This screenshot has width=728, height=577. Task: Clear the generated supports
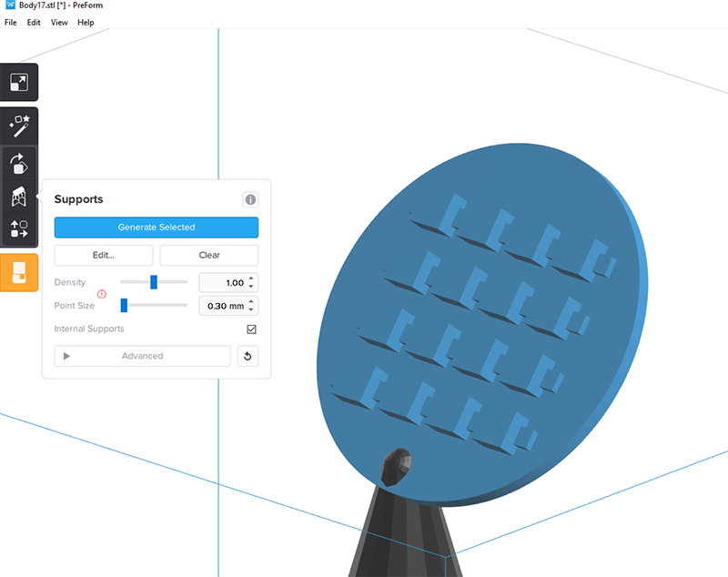209,255
